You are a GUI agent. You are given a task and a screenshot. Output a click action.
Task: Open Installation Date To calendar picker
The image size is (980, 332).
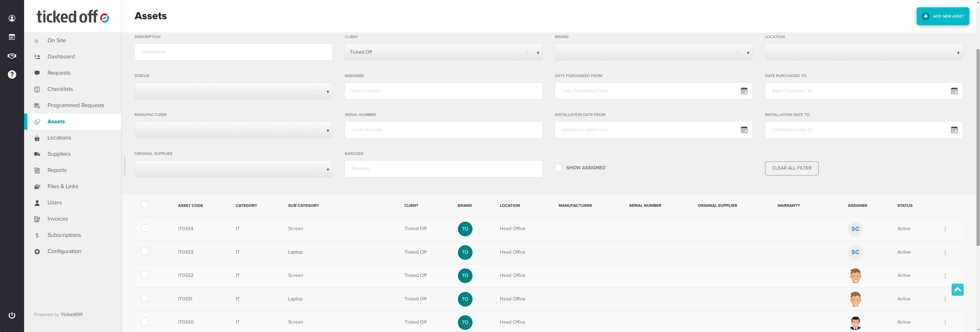pos(954,130)
